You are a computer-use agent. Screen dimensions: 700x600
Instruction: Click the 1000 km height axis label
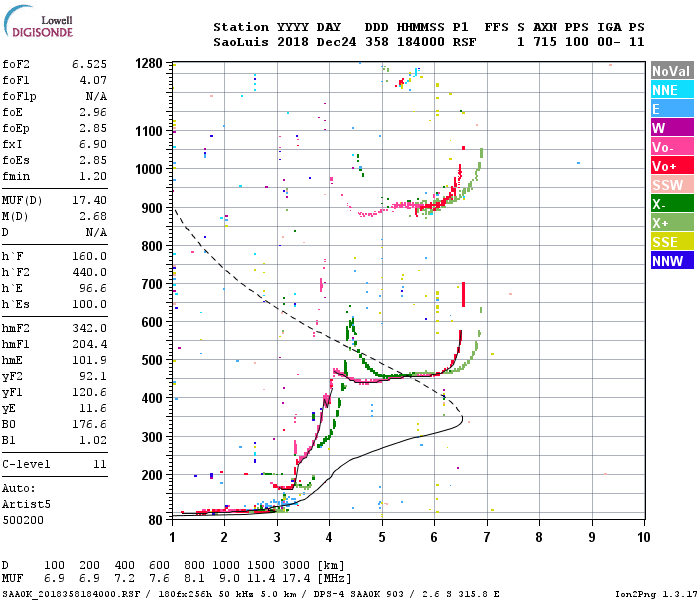point(149,169)
